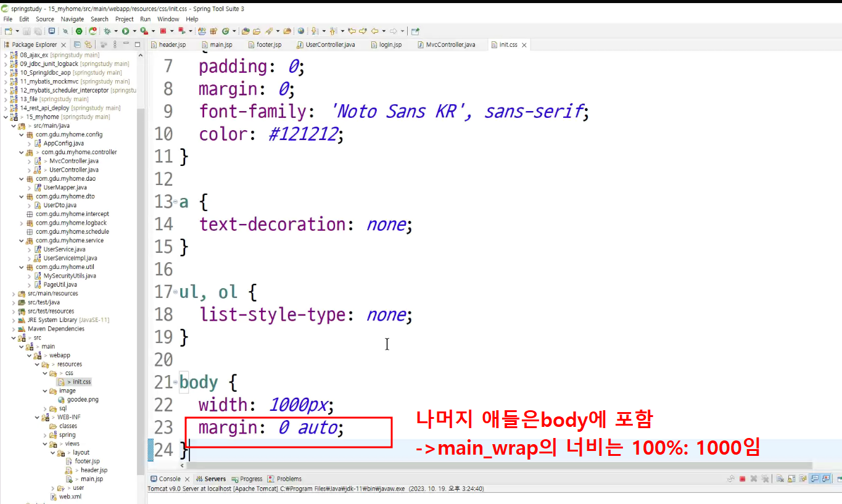Screen dimensions: 842x504
Task: Select goodee.png image file
Action: tap(83, 400)
